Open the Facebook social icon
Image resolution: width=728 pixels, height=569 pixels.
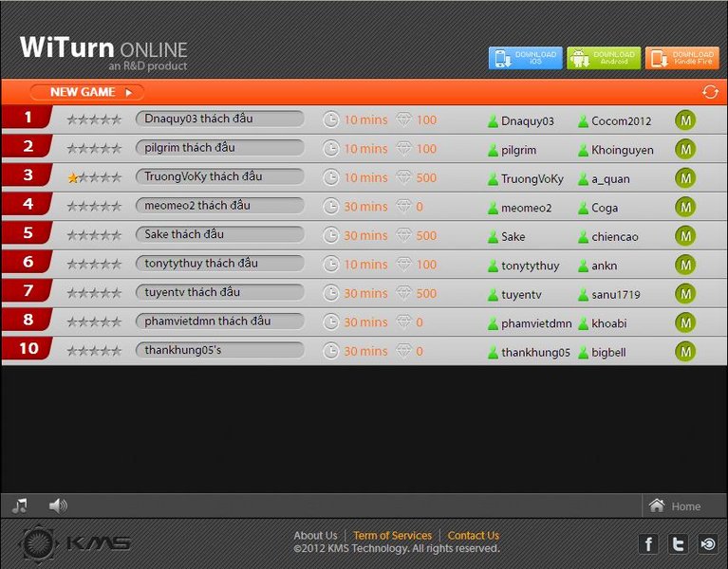click(649, 543)
